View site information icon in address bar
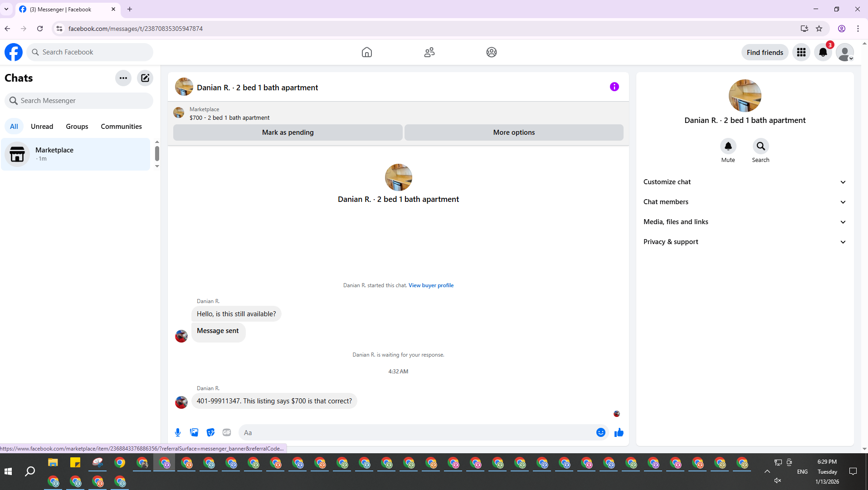Screen dimensions: 868x490 pyautogui.click(x=59, y=29)
